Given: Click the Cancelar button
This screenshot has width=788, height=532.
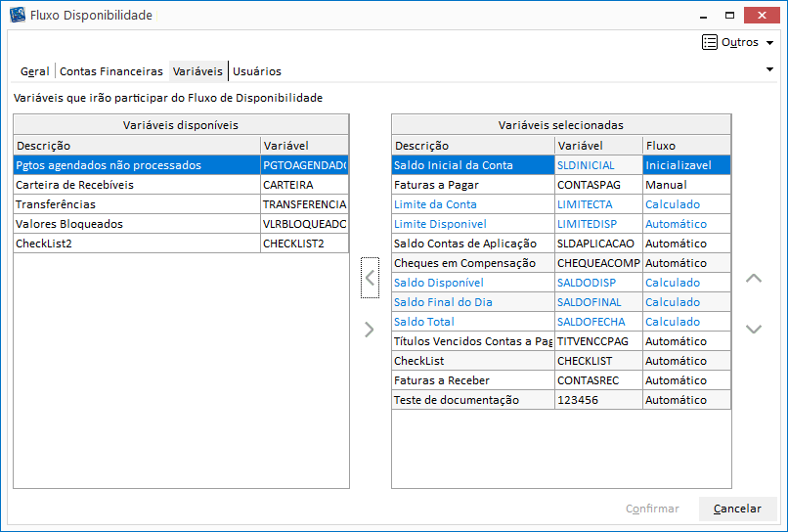Looking at the screenshot, I should pyautogui.click(x=738, y=509).
